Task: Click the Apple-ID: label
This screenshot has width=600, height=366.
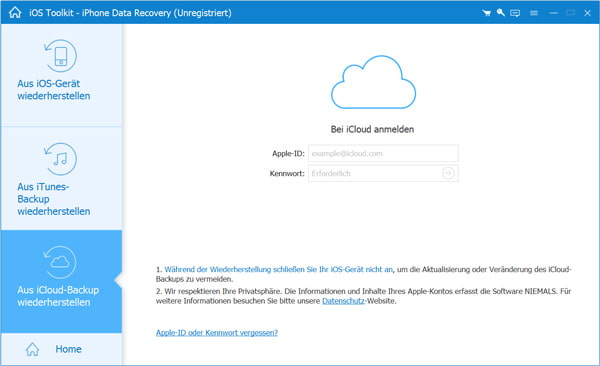Action: 288,154
